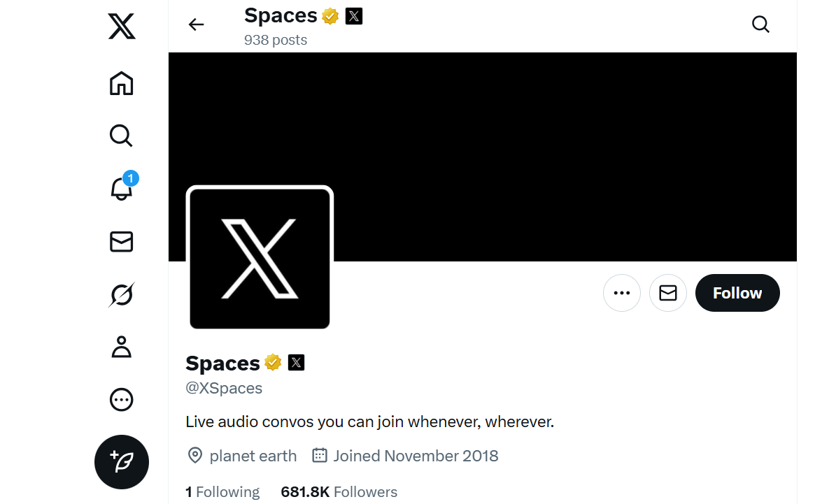This screenshot has width=829, height=504.
Task: Open Messages envelope in the sidebar
Action: (122, 241)
